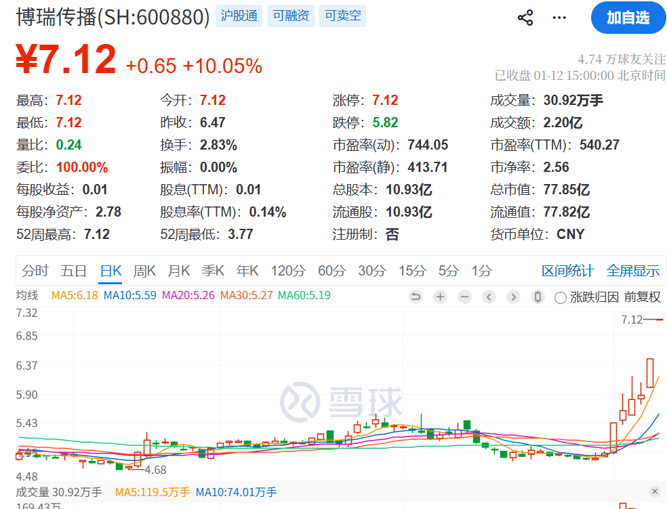Switch to the 月K chart tab
Screen dimensions: 667x509
(x=179, y=270)
